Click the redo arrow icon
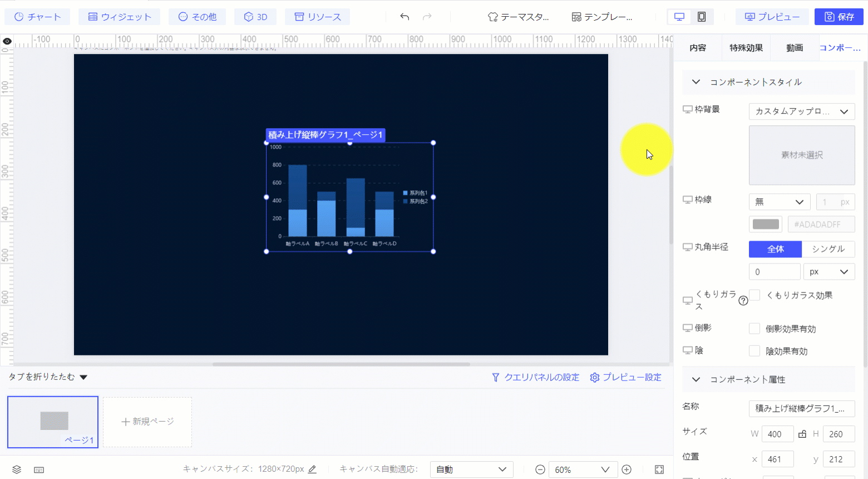The height and width of the screenshot is (479, 868). (427, 17)
